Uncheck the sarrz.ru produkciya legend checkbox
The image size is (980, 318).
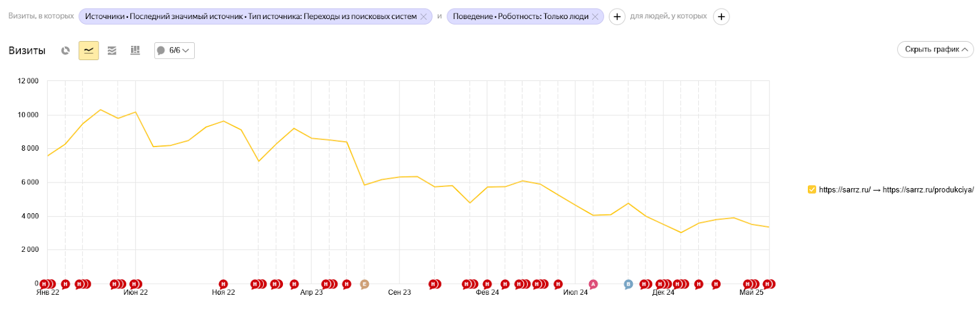(x=812, y=190)
